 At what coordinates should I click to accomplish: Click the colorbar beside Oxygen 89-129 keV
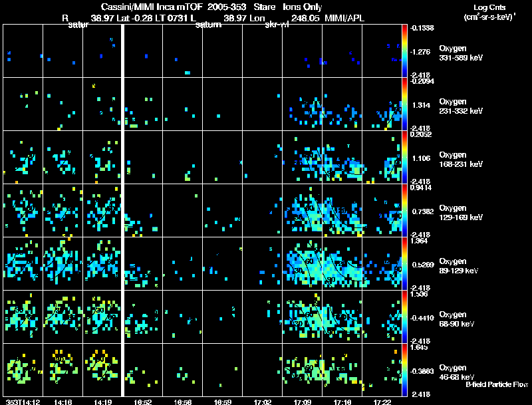point(404,264)
